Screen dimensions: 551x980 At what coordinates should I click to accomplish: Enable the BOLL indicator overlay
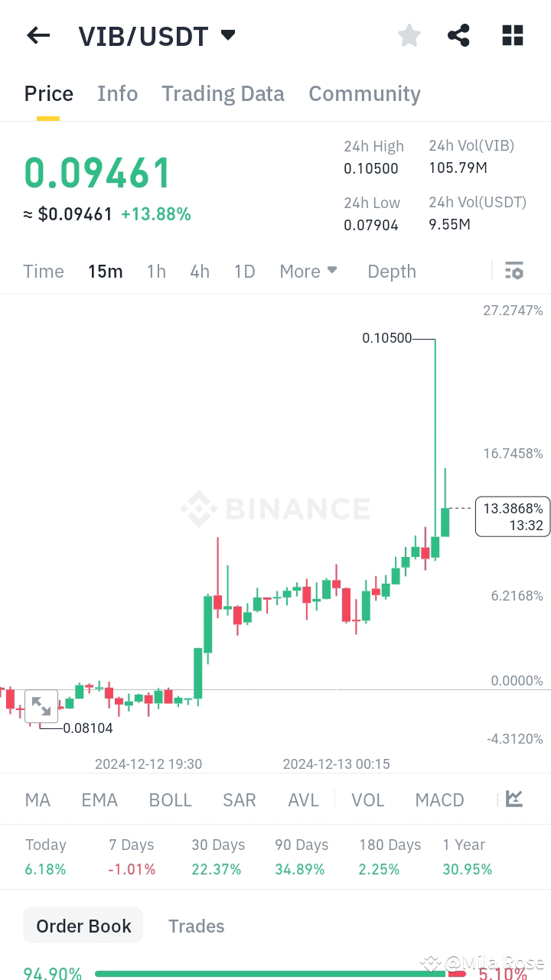pyautogui.click(x=170, y=799)
